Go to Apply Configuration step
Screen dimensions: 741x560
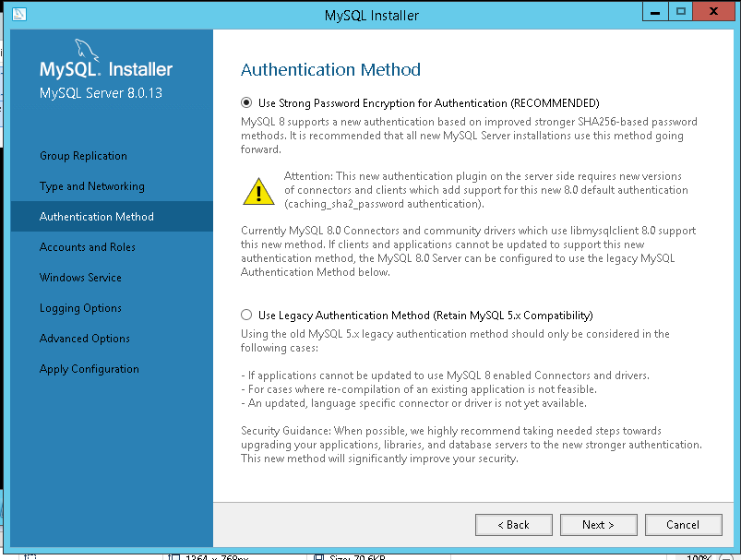point(89,369)
